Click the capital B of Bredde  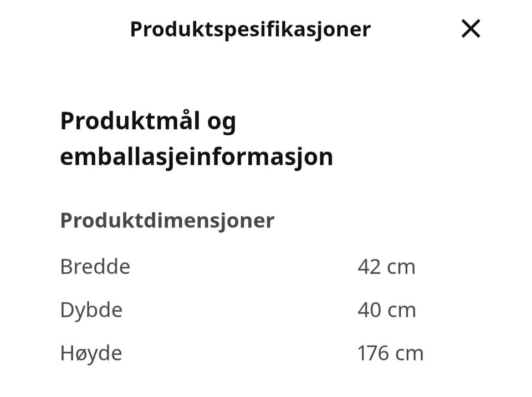point(66,267)
